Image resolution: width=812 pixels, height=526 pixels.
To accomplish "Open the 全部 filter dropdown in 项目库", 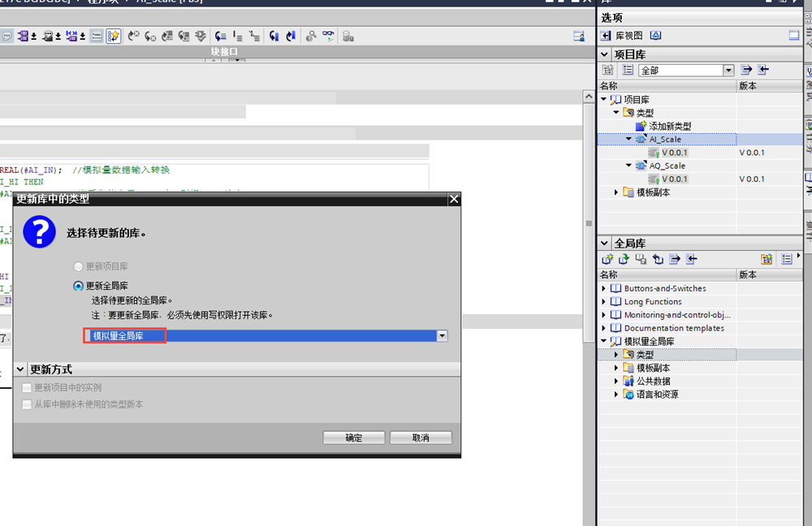I will click(728, 70).
